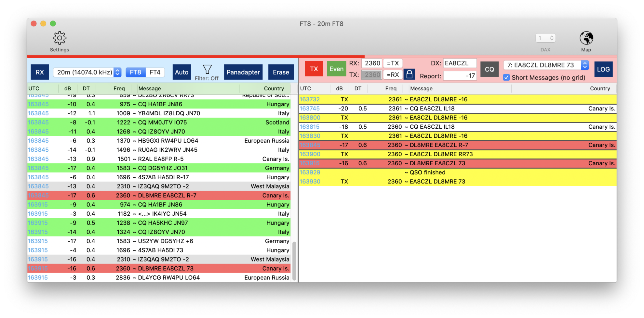Select the FT8 mode tab

pyautogui.click(x=136, y=72)
